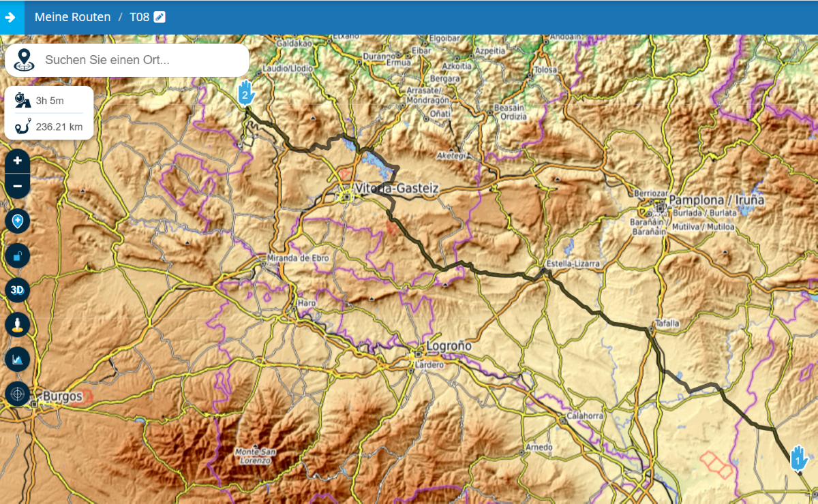
Task: Select waypoint 1 hand marker
Action: 798,458
